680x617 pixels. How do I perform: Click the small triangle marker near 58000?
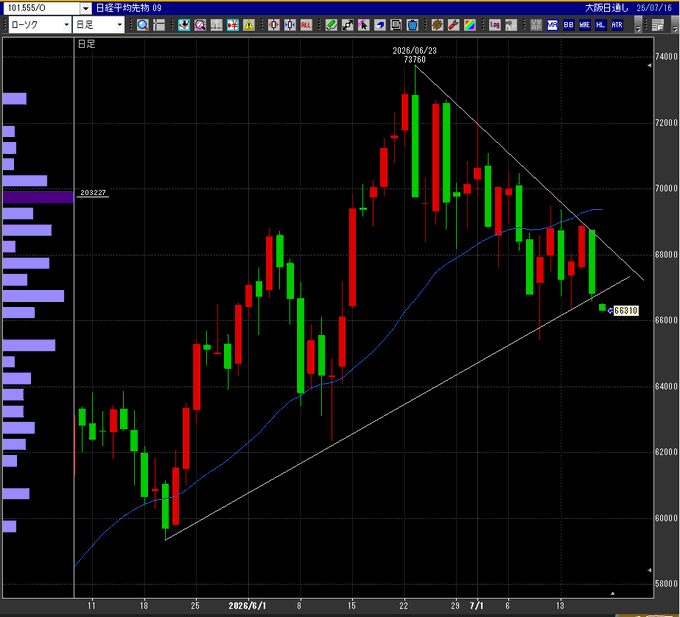(649, 570)
